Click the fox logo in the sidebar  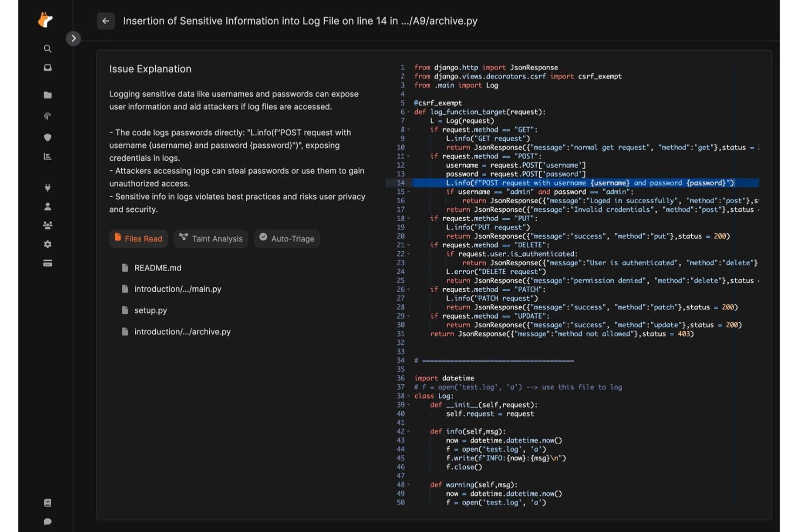(46, 20)
